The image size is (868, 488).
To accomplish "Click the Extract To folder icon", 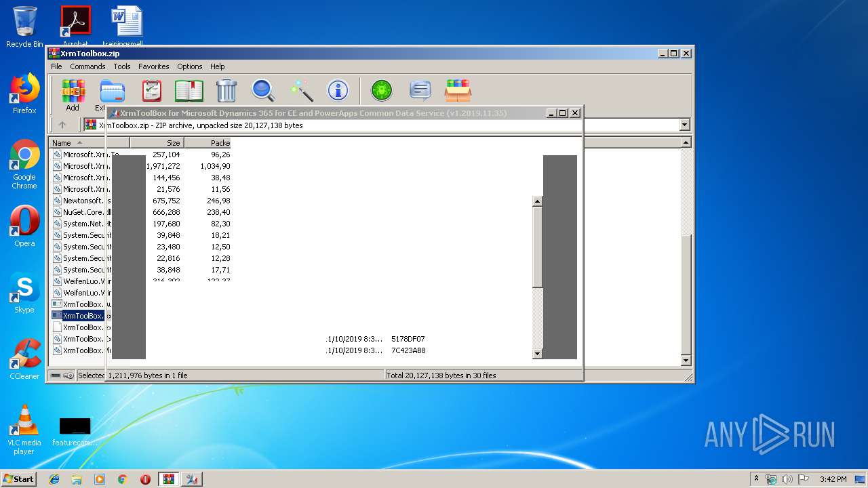I will [112, 91].
